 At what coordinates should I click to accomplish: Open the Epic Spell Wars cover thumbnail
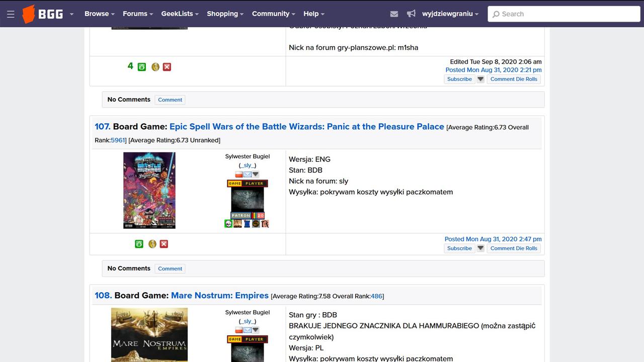[x=149, y=191]
